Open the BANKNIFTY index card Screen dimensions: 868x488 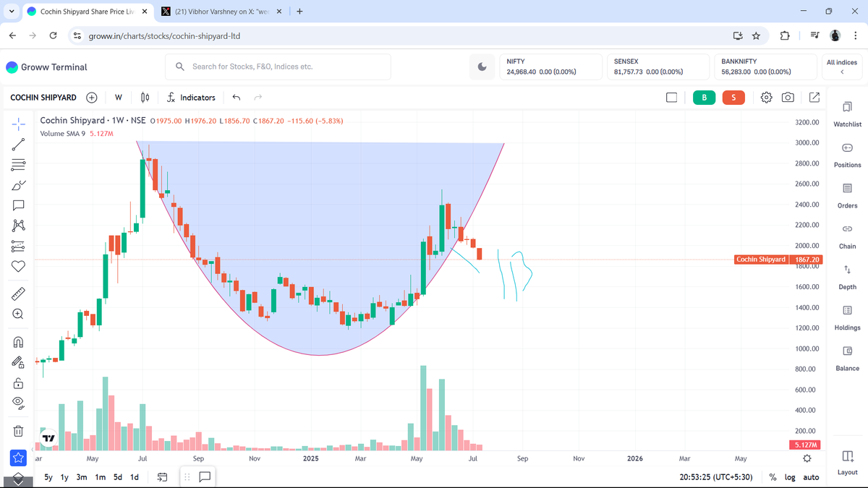point(766,67)
